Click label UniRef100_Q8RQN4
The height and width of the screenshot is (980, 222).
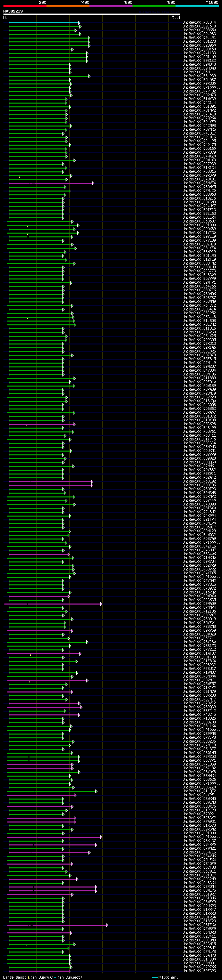pos(199,887)
